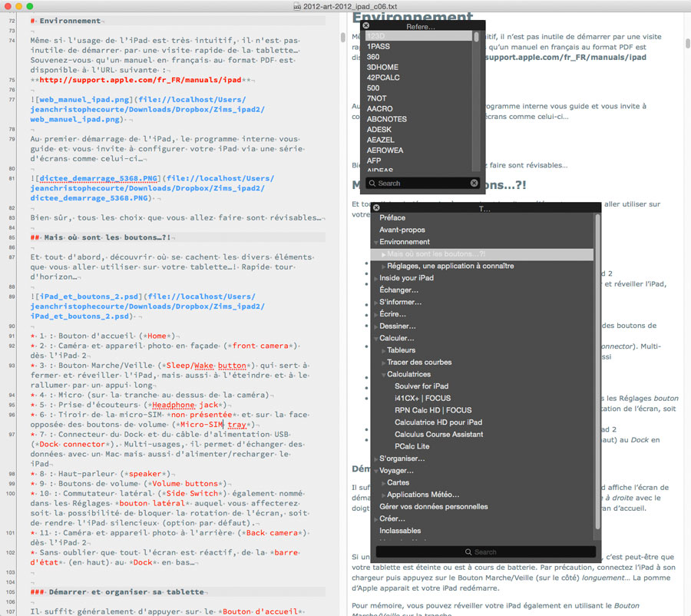Select Inclassables in the contents list
Viewport: 691px width, 616px height.
tap(400, 531)
